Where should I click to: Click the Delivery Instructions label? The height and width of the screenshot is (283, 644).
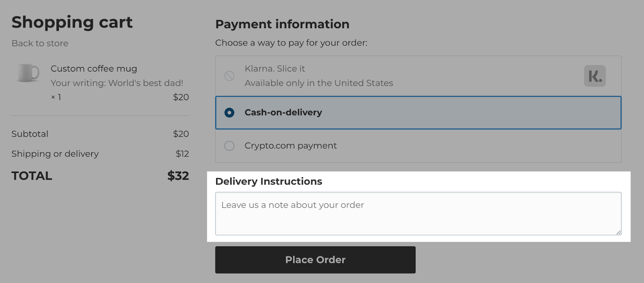pos(268,181)
